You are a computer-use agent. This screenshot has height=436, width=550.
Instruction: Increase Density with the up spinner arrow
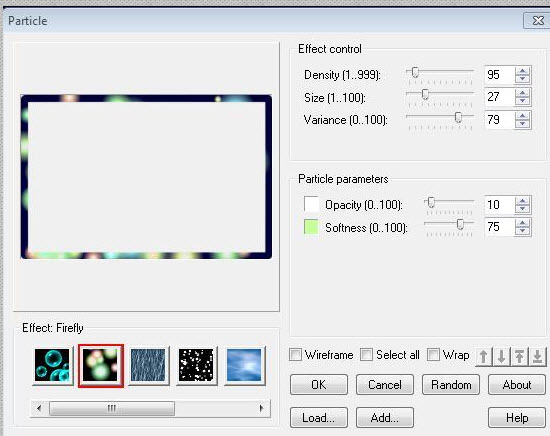[523, 71]
